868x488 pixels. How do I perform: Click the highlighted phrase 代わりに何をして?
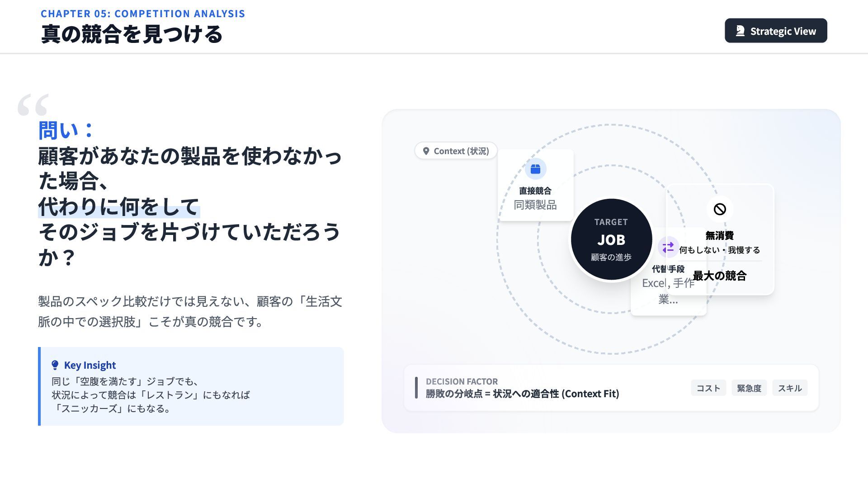(x=118, y=207)
